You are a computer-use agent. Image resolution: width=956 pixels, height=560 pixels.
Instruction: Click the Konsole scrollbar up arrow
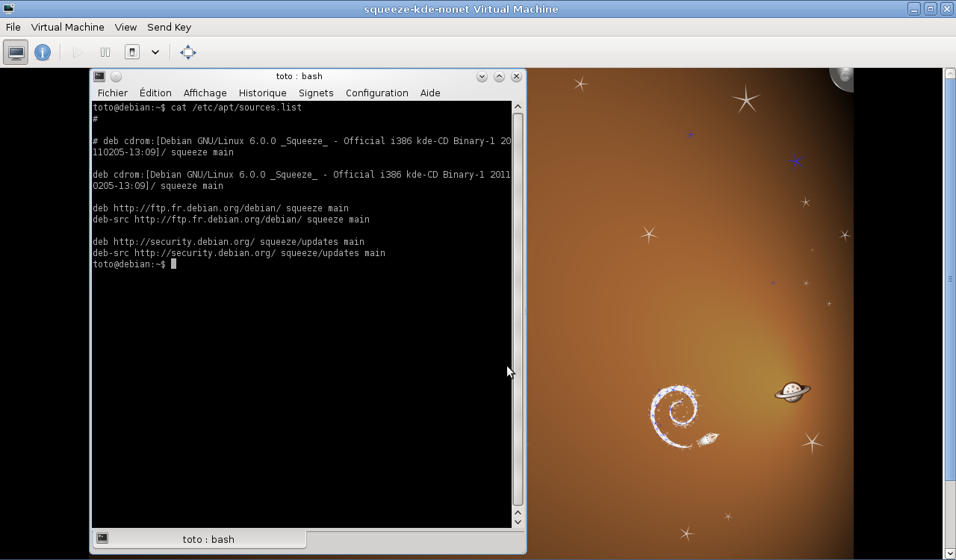(518, 108)
